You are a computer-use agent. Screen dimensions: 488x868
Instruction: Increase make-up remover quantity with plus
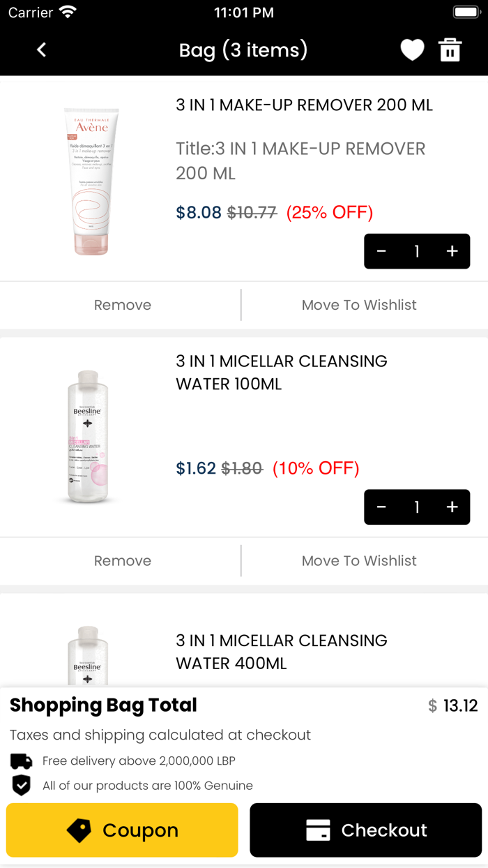point(452,251)
